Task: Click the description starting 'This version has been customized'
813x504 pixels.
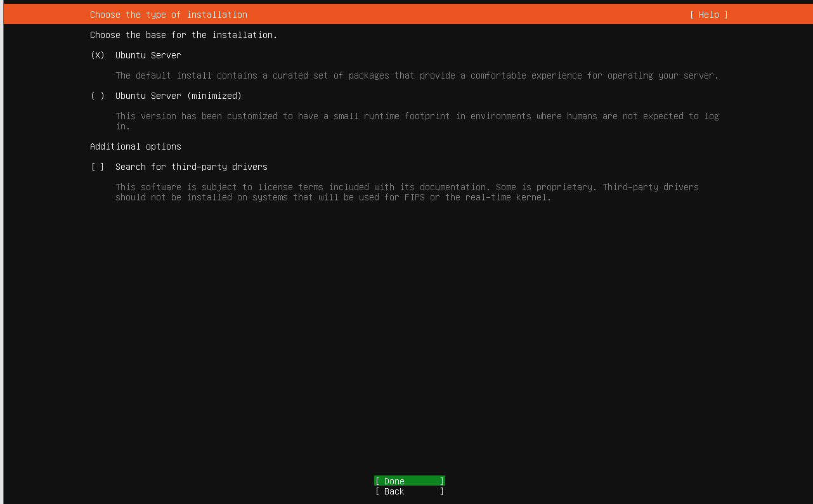Action: (417, 121)
